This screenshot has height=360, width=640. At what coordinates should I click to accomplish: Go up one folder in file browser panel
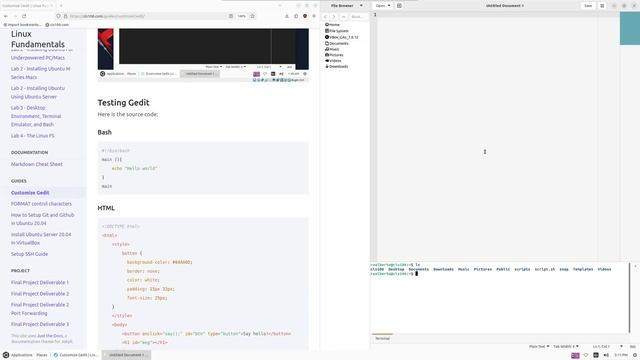(343, 17)
